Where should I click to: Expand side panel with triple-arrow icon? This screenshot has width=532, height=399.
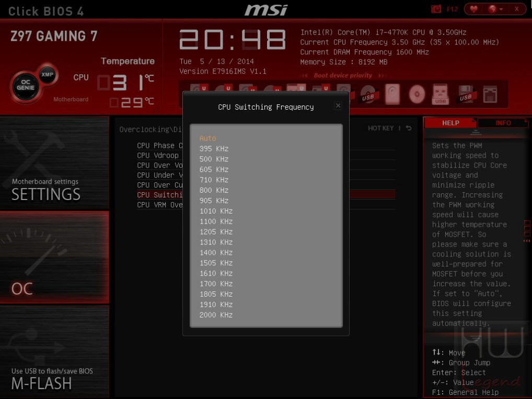coord(527,241)
